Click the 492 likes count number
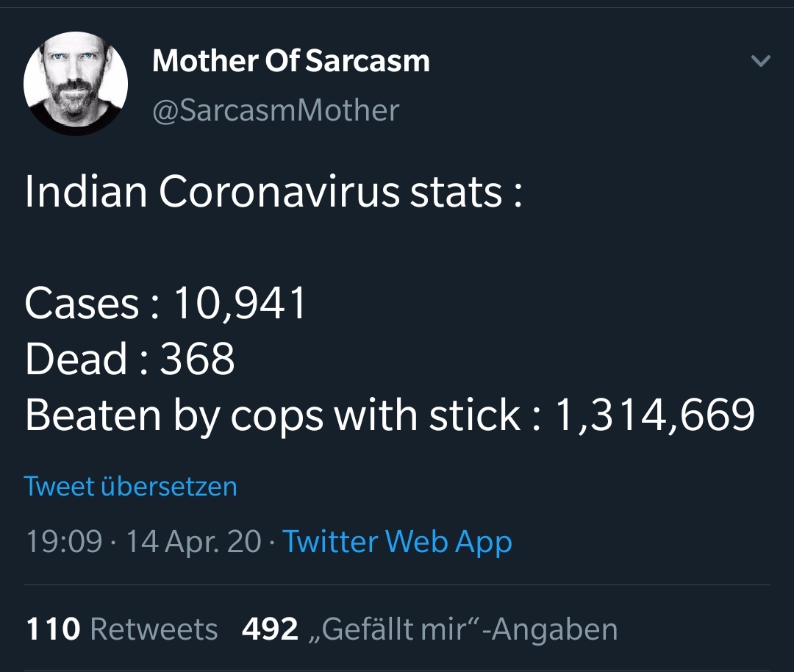The image size is (794, 672). [270, 629]
